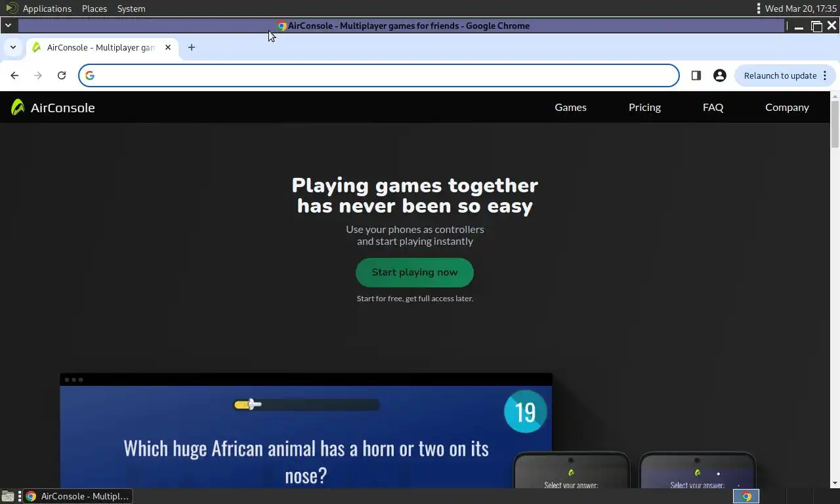Open the Pricing page in the site navigation
This screenshot has height=504, width=840.
644,108
